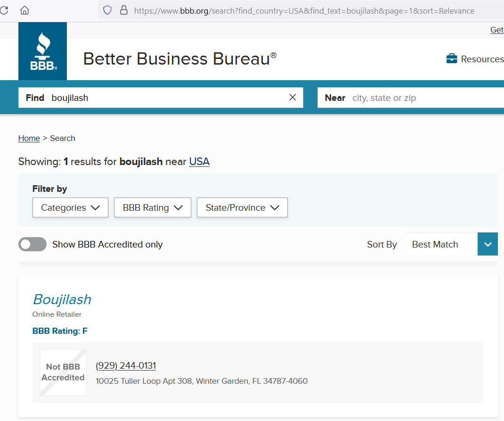Click the Better Business Bureau title
This screenshot has height=421, width=504.
tap(179, 59)
